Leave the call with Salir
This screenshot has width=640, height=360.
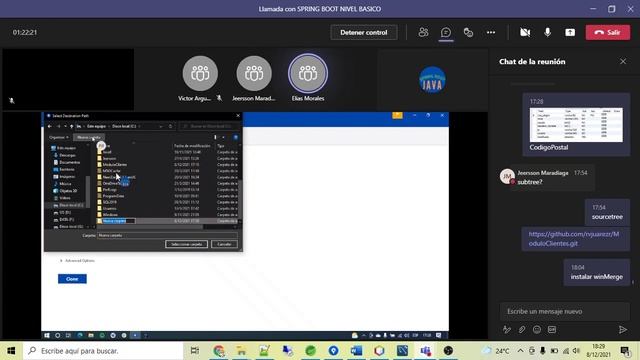tap(608, 32)
